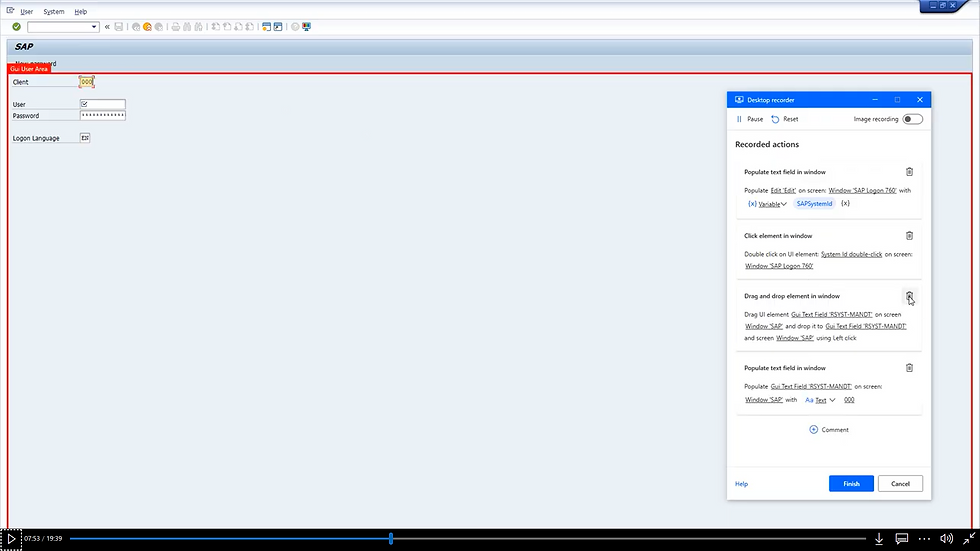The image size is (980, 551).
Task: Click the Cancel button in Desktop recorder
Action: (x=900, y=484)
